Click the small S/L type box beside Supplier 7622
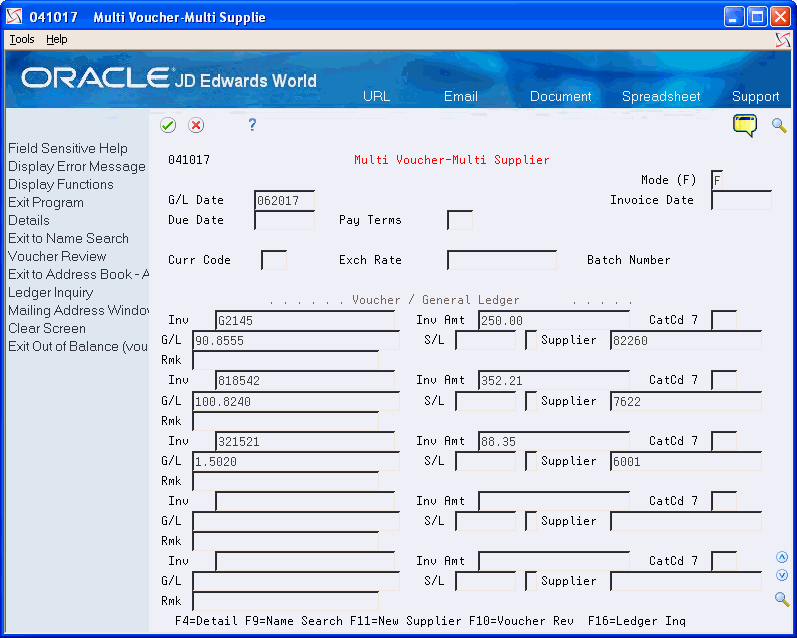The height and width of the screenshot is (638, 797). click(531, 401)
